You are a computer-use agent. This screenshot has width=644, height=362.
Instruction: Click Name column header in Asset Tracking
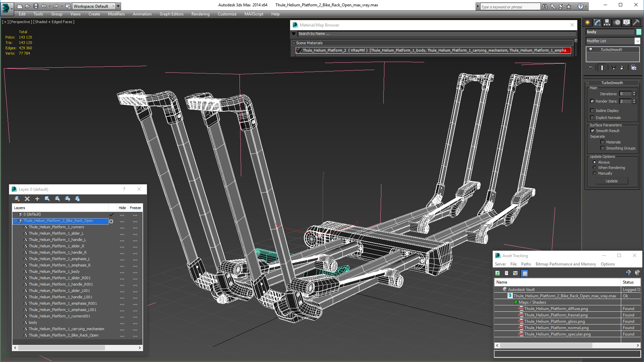tap(557, 282)
